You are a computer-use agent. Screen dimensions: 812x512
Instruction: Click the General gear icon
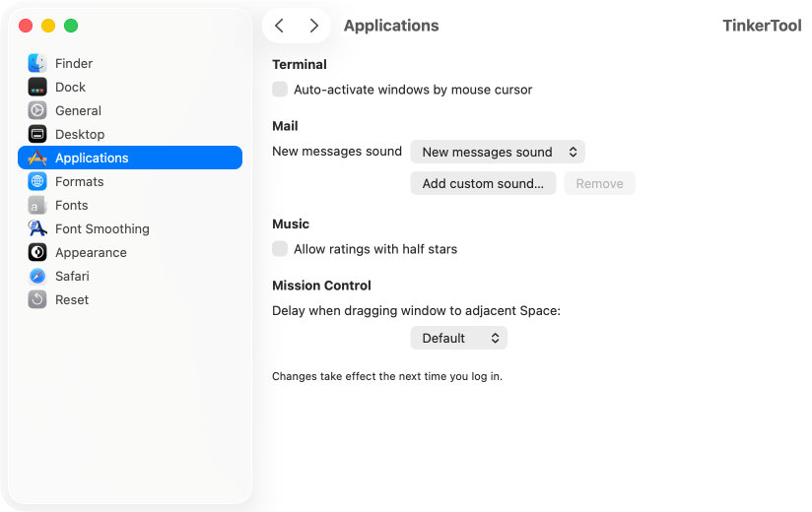[37, 110]
